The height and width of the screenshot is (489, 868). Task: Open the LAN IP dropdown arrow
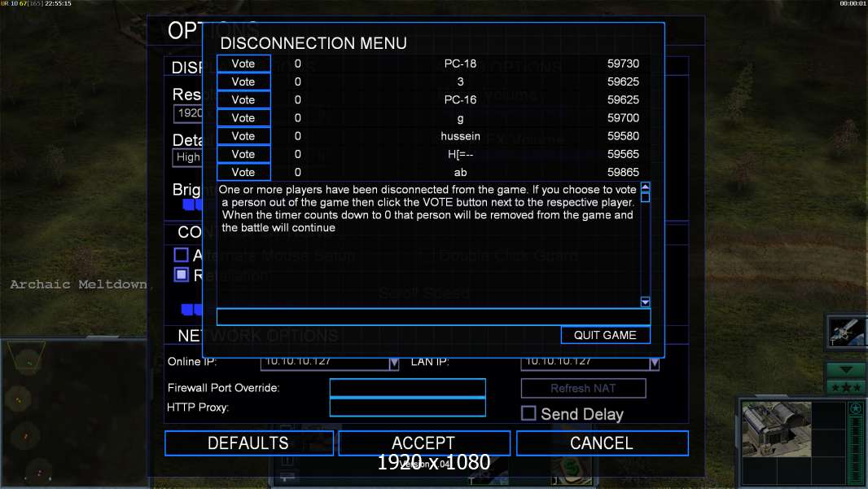click(655, 363)
